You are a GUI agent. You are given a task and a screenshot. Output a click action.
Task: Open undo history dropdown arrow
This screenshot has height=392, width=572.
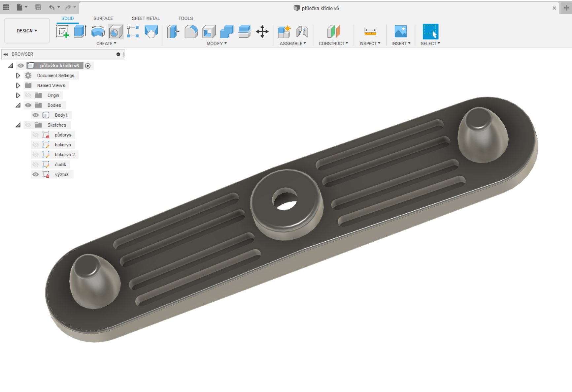pyautogui.click(x=59, y=7)
